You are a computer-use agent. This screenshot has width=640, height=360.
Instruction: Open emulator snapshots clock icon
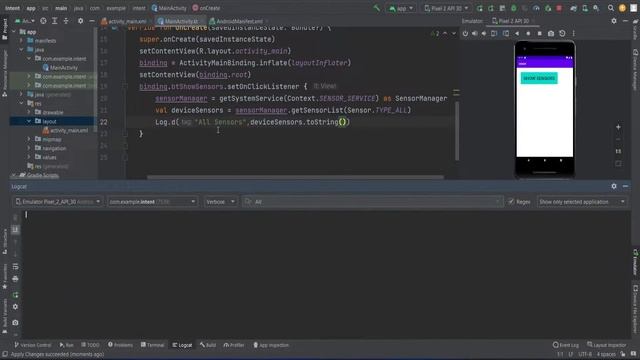(x=562, y=33)
